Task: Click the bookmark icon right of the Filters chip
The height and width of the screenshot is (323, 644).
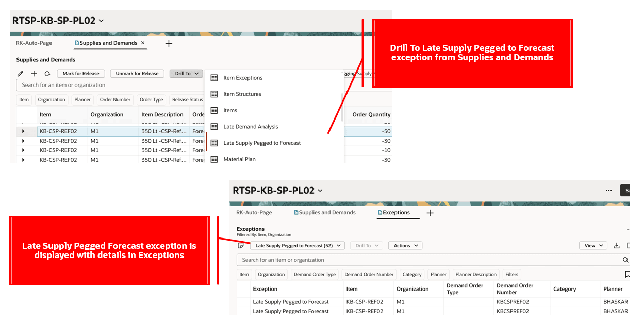Action: tap(627, 275)
